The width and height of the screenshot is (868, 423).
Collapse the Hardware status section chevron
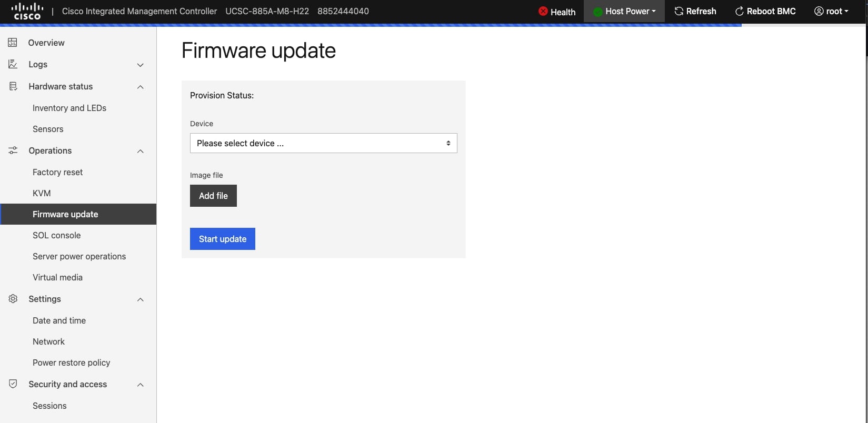[141, 87]
